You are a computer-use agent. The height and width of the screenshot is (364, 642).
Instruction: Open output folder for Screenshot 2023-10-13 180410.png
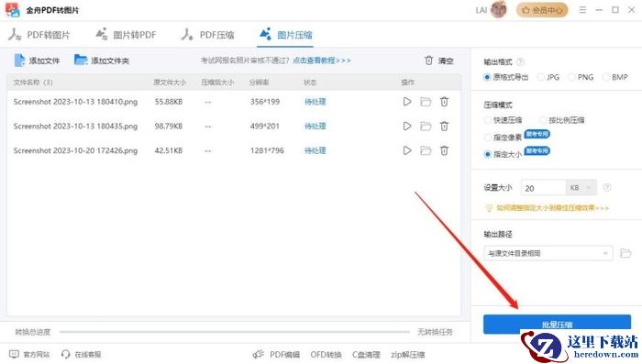pos(426,102)
